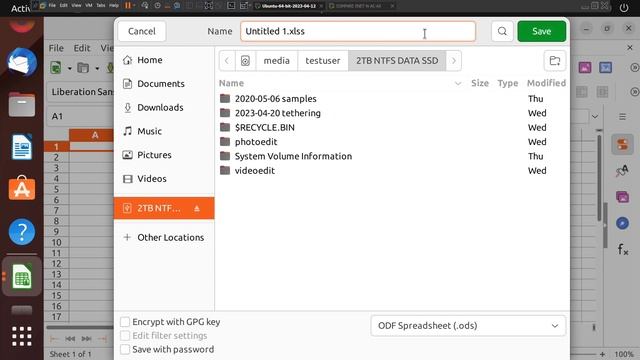640x360 pixels.
Task: Select Home in the places sidebar
Action: click(164, 60)
